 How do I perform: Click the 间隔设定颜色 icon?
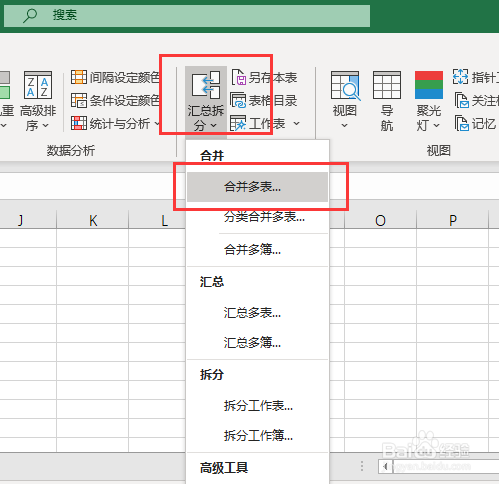click(x=79, y=77)
